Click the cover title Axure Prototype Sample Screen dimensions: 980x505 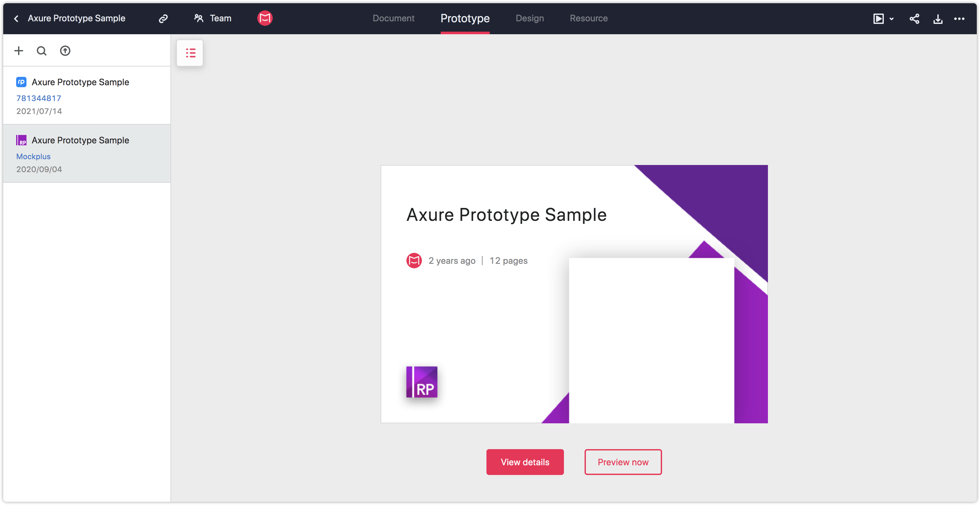(x=506, y=215)
